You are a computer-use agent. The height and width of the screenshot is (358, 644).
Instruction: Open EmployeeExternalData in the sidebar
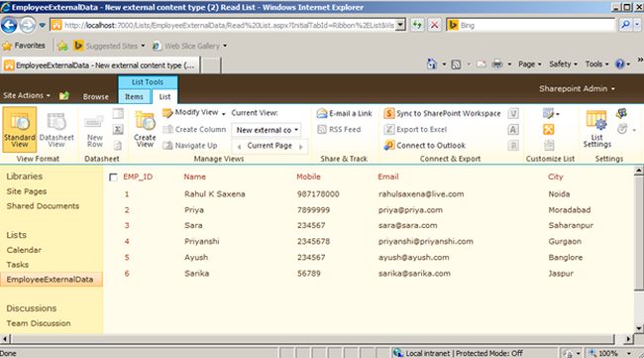tap(51, 280)
